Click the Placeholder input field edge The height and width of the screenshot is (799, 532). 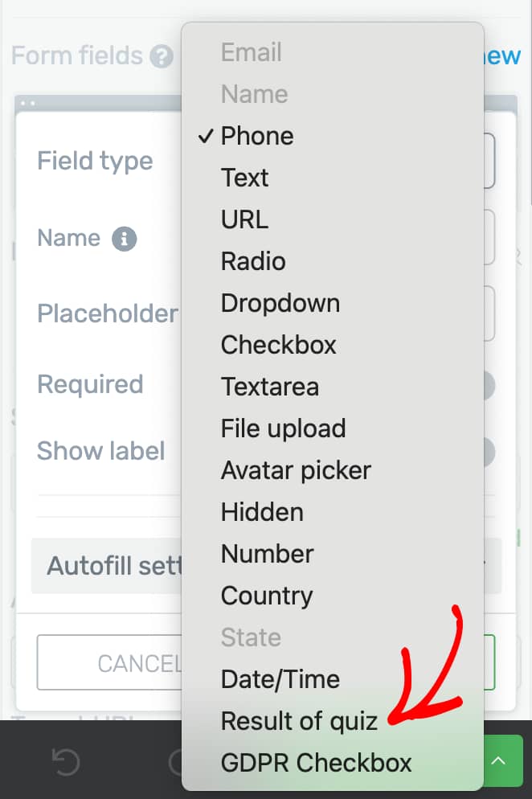[x=489, y=313]
